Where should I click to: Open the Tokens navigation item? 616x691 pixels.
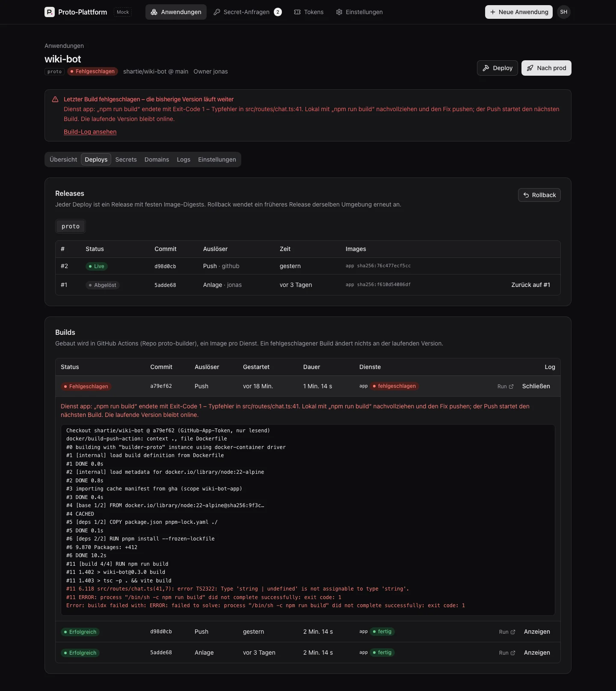pyautogui.click(x=309, y=12)
